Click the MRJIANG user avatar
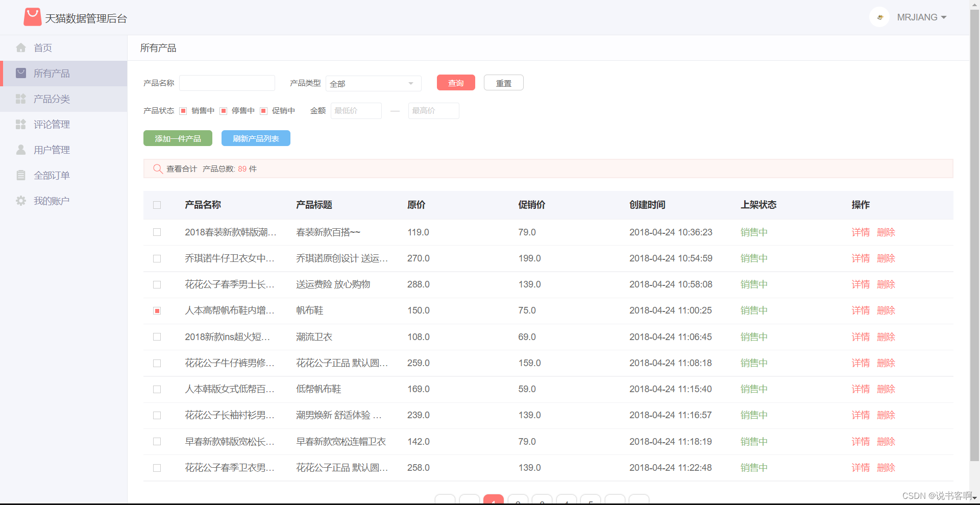The width and height of the screenshot is (980, 505). 879,17
